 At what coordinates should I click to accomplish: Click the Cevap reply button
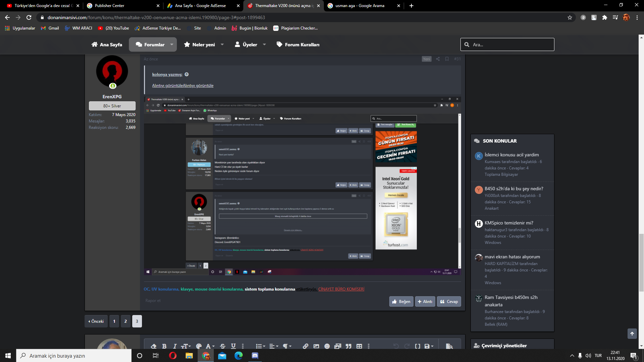(x=449, y=302)
